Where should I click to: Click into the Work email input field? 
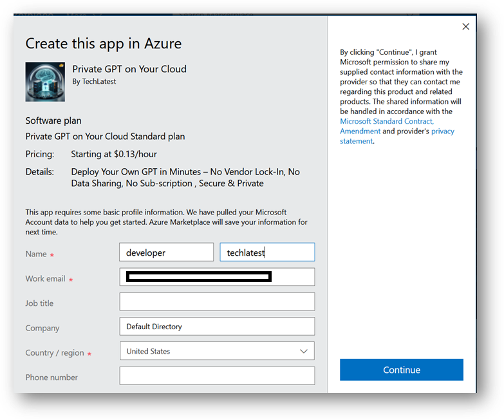click(x=217, y=277)
